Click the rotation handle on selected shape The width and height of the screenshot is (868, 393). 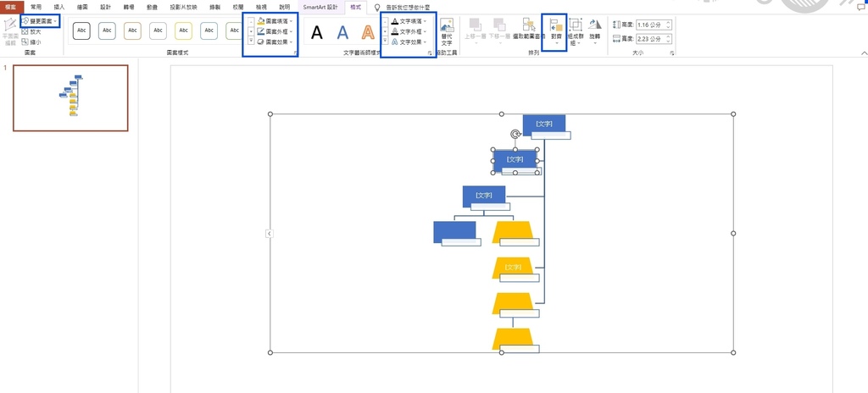point(515,134)
